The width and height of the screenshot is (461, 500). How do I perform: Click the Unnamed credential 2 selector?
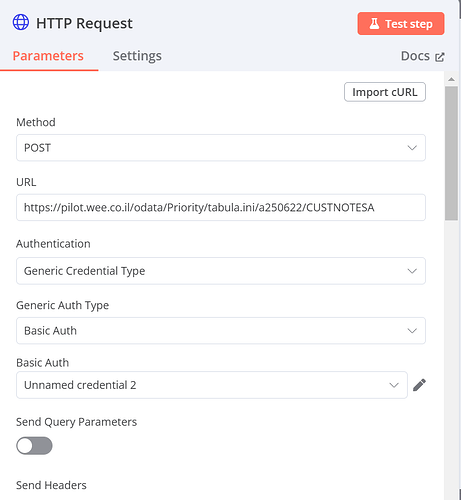point(212,385)
